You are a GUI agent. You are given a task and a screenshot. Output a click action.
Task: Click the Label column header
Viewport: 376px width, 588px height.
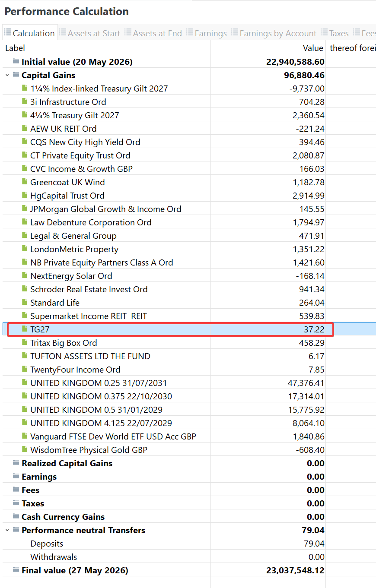tap(15, 48)
